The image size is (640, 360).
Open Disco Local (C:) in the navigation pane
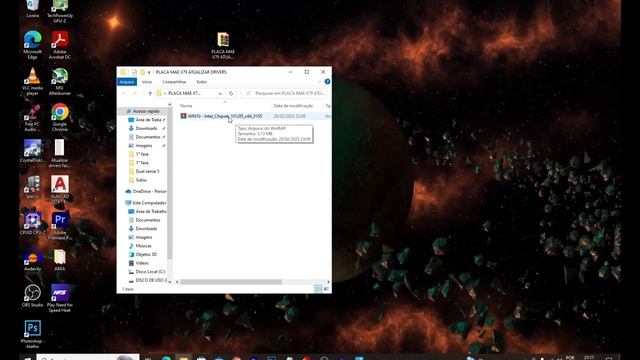click(150, 271)
